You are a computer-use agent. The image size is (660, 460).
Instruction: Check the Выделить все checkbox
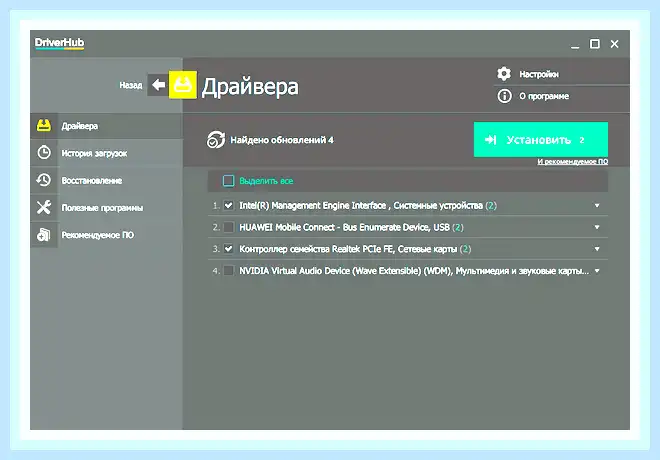[x=228, y=181]
